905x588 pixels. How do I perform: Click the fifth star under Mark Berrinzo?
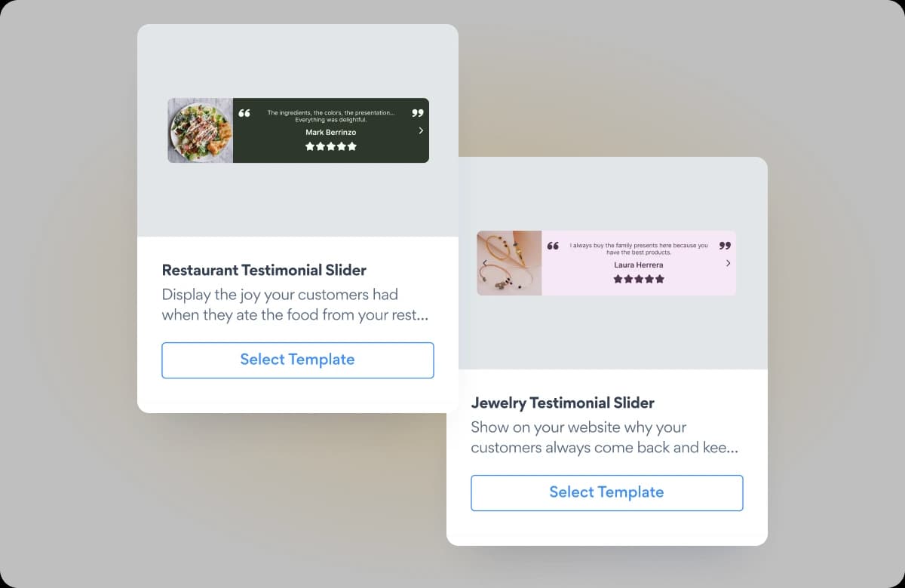pyautogui.click(x=352, y=146)
